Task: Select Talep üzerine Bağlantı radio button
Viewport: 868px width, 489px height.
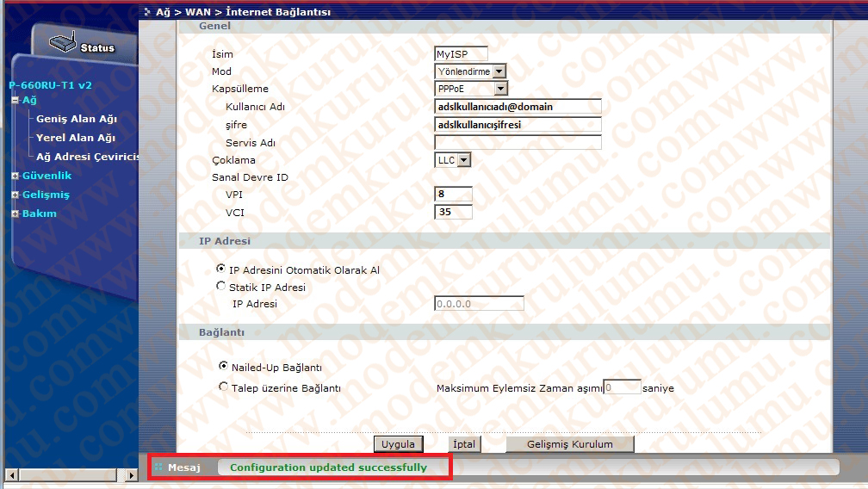Action: coord(223,386)
